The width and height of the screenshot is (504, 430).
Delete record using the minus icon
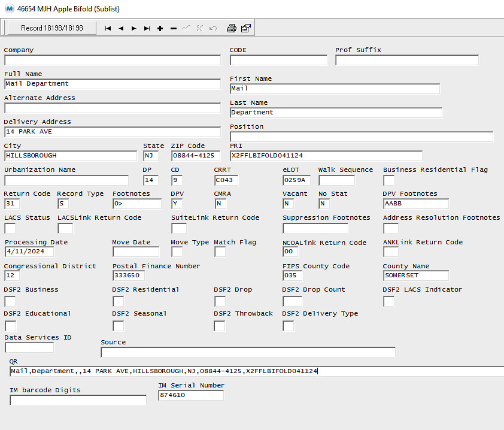point(174,28)
